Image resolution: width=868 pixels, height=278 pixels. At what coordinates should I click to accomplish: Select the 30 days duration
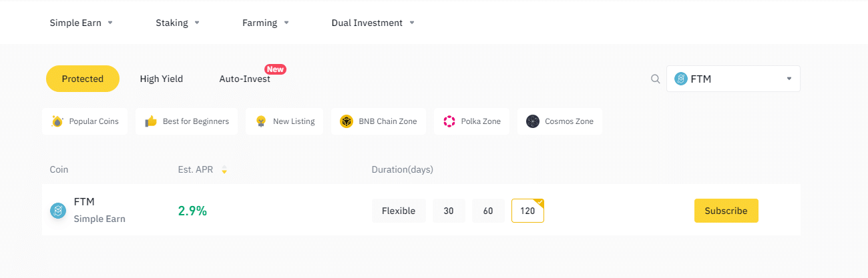[x=449, y=211]
